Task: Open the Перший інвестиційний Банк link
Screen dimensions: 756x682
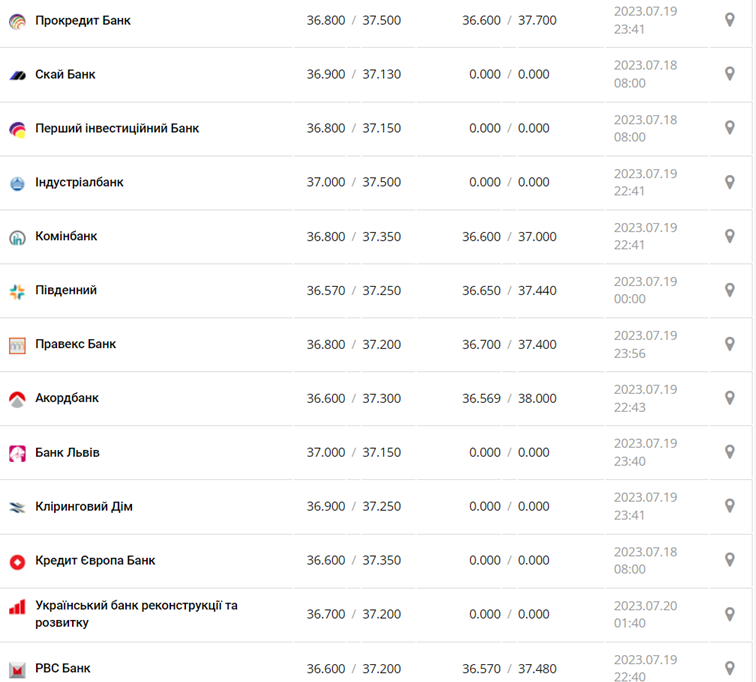Action: coord(117,128)
